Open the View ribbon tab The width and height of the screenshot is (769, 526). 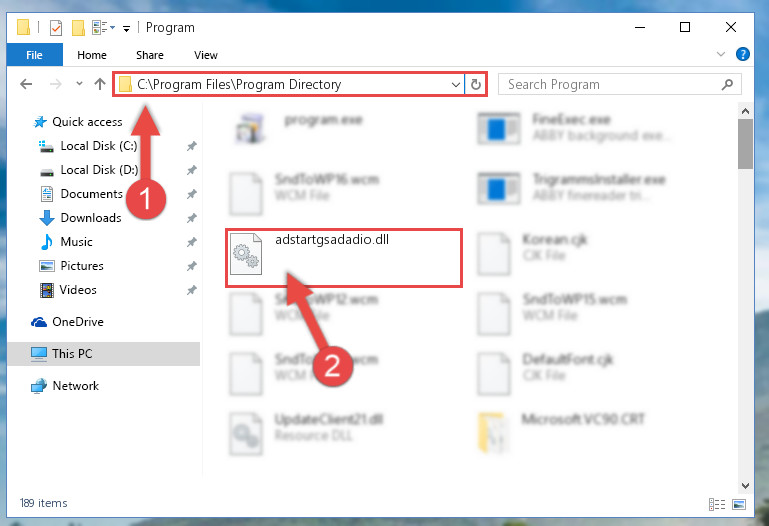pos(205,55)
